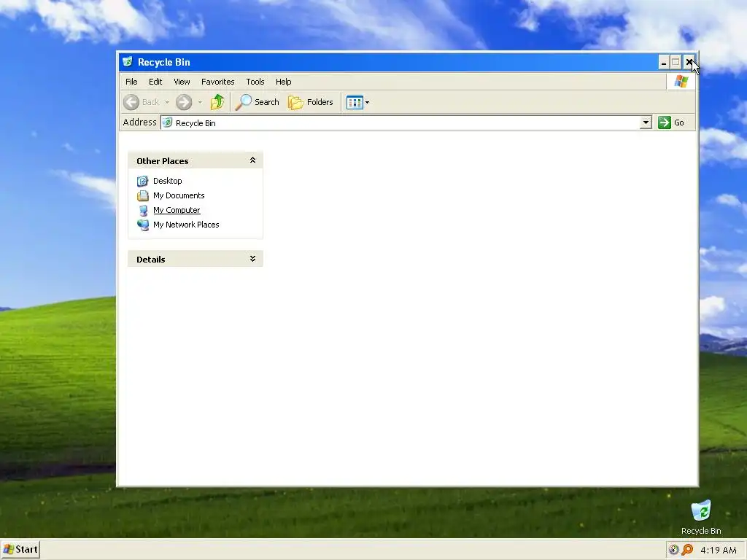
Task: Open the Favorites menu
Action: click(x=217, y=82)
